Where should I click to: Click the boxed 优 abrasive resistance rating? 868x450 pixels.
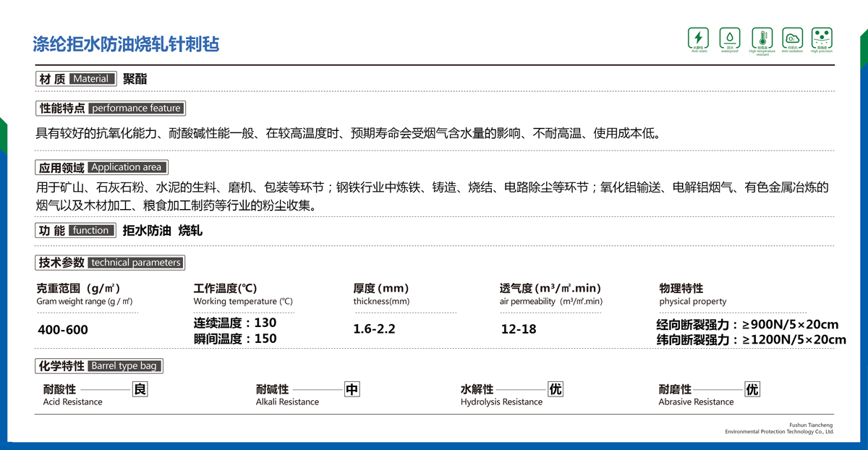752,390
